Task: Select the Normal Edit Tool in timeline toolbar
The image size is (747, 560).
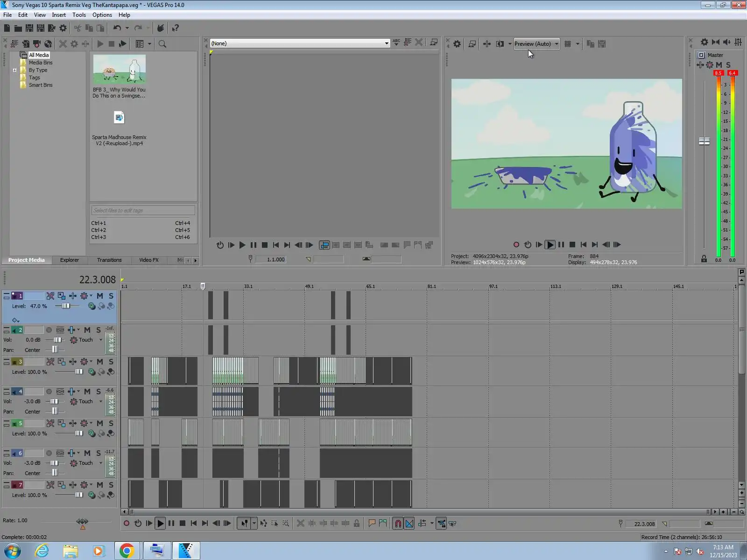Action: click(244, 524)
